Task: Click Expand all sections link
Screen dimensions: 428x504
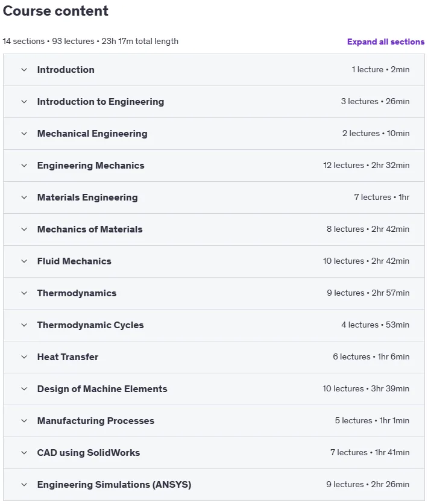Action: (x=386, y=42)
